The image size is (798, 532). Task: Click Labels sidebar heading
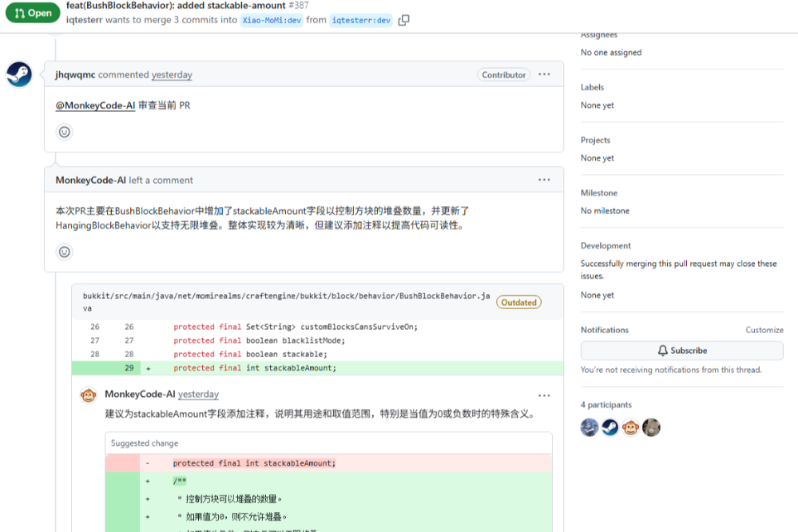pyautogui.click(x=592, y=87)
